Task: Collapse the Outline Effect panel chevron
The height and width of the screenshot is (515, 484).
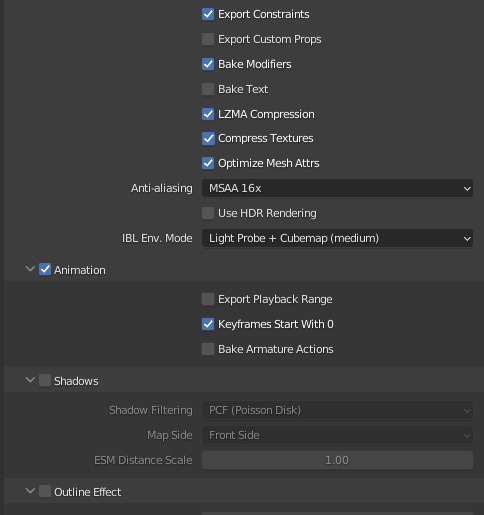Action: [30, 491]
